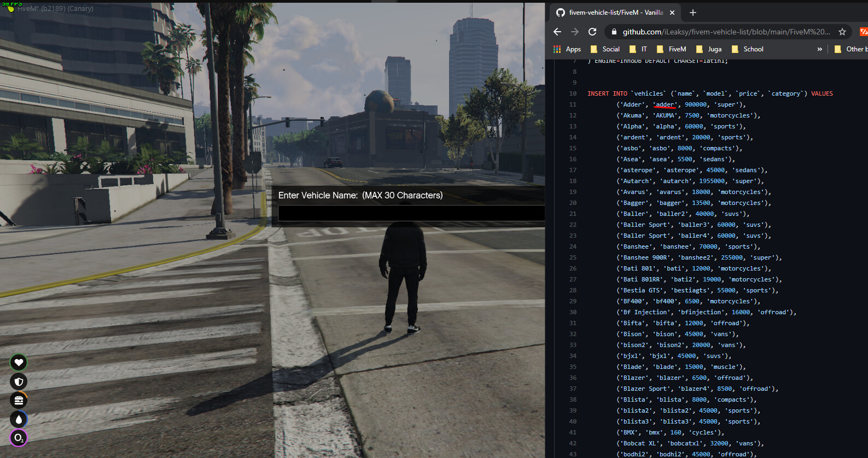Open the Juga bookmark folder

pyautogui.click(x=709, y=49)
